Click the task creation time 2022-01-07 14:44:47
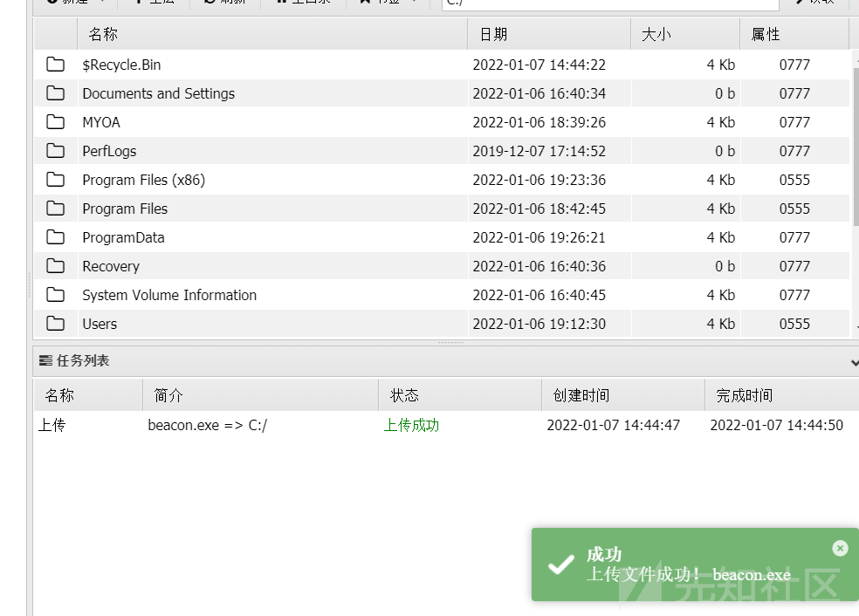 [613, 426]
